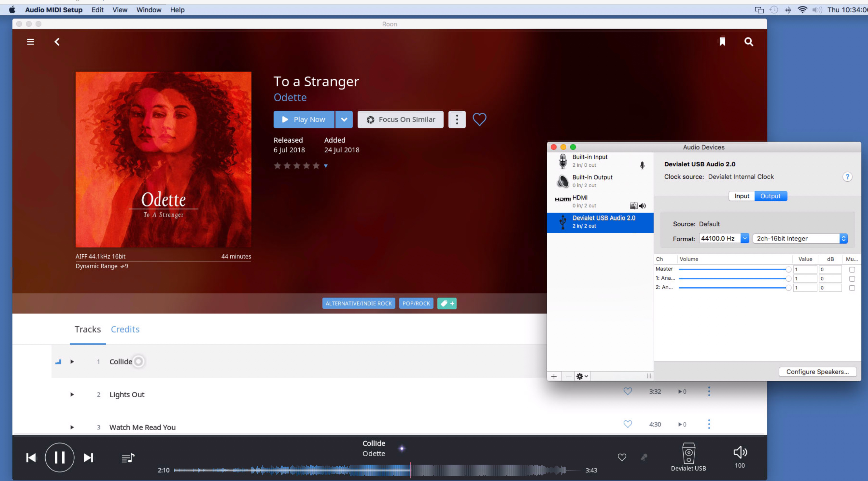Filter by POP/ROCK genre tag
Image resolution: width=868 pixels, height=481 pixels.
point(416,303)
